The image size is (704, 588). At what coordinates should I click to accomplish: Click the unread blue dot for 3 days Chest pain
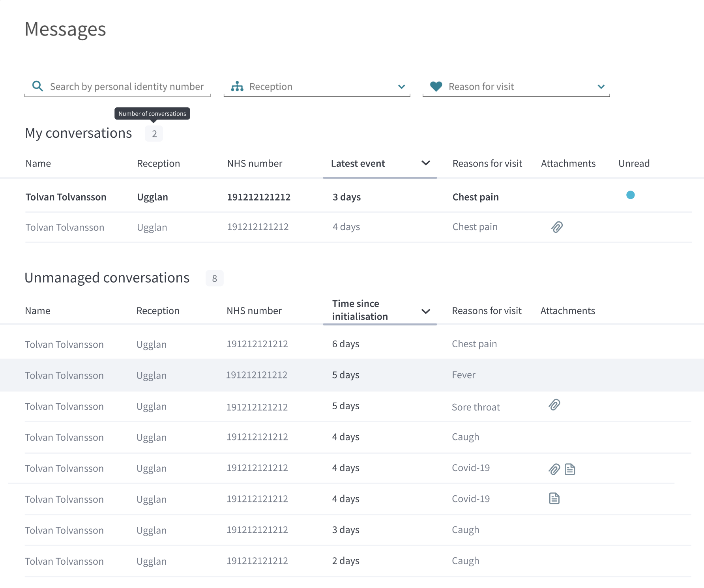click(x=631, y=195)
